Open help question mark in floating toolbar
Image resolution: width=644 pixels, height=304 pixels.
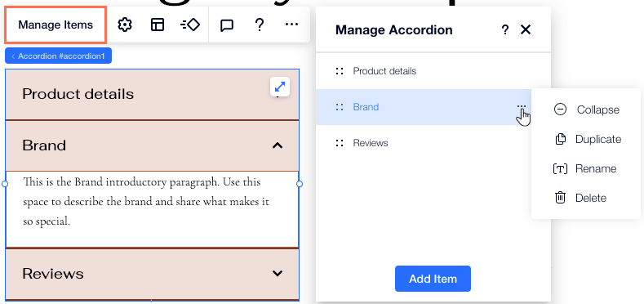tap(260, 25)
